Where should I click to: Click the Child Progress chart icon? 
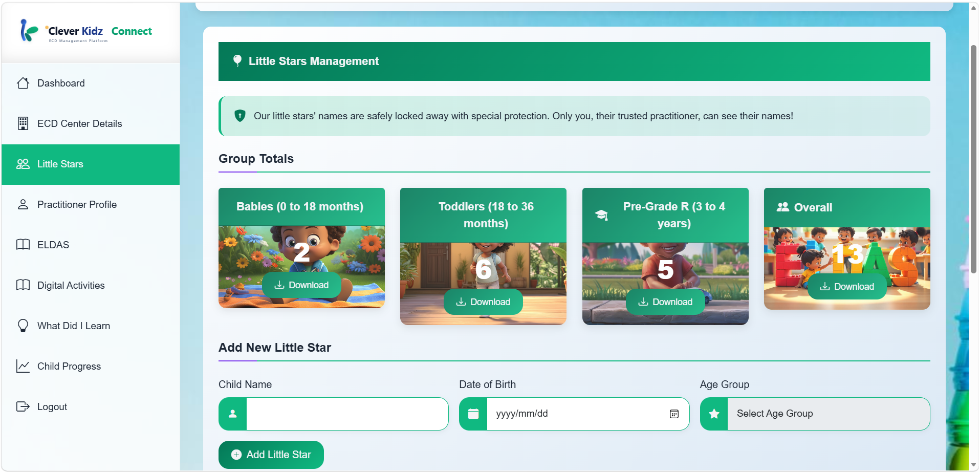(x=23, y=366)
